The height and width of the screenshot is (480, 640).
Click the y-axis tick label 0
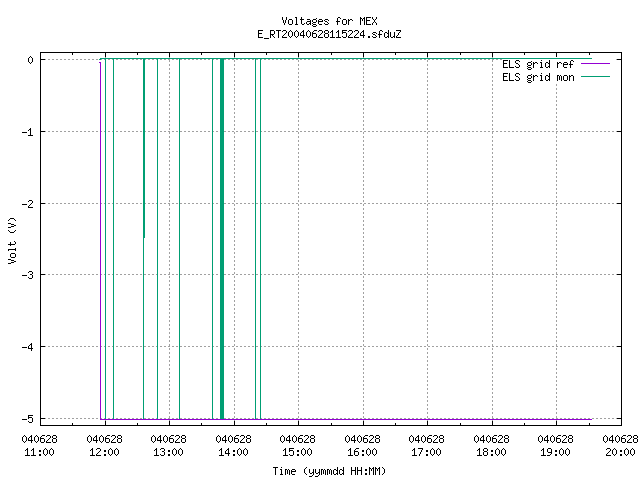[x=31, y=60]
